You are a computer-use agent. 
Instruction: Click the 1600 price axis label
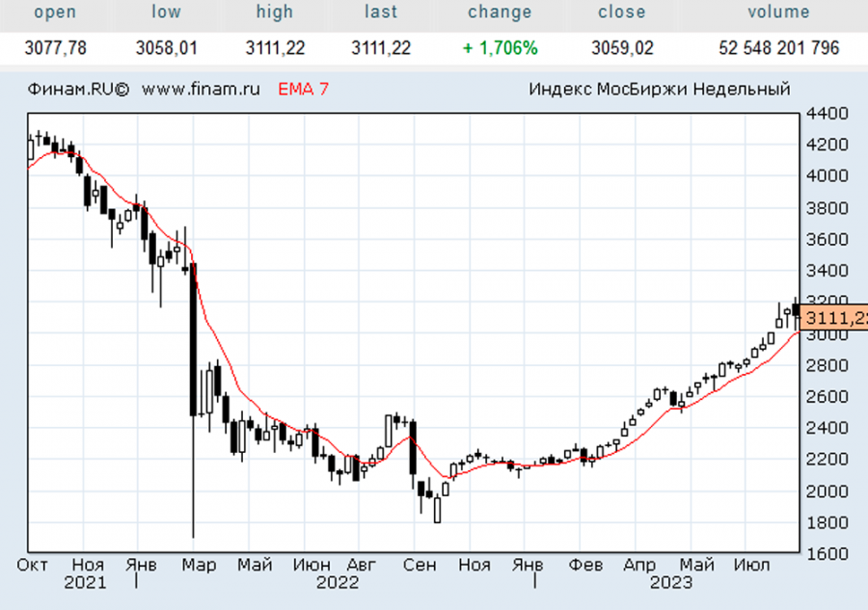pyautogui.click(x=828, y=554)
